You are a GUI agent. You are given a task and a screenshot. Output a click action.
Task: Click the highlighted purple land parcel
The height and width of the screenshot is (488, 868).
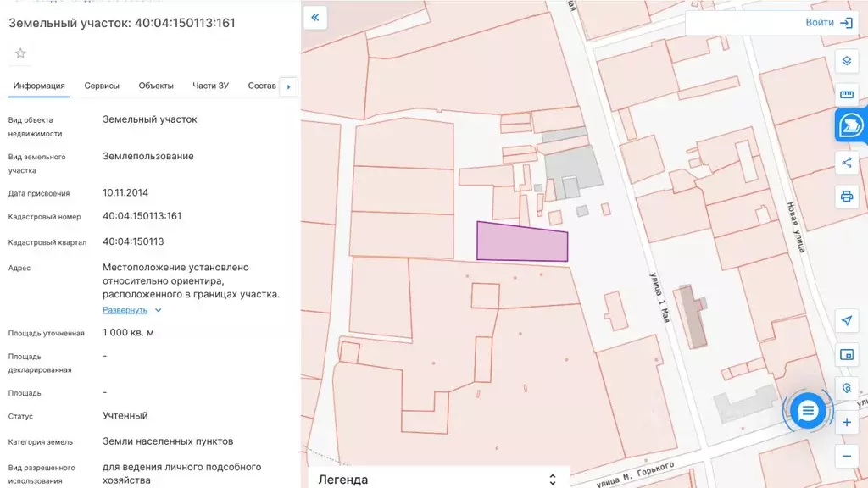pyautogui.click(x=520, y=243)
